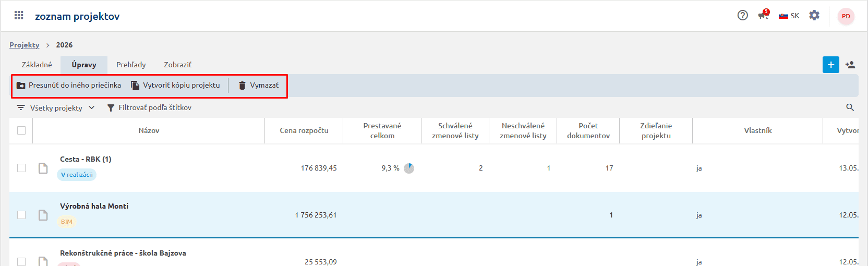Click the Zdieľanie projektu column header
The height and width of the screenshot is (266, 868).
(x=656, y=130)
